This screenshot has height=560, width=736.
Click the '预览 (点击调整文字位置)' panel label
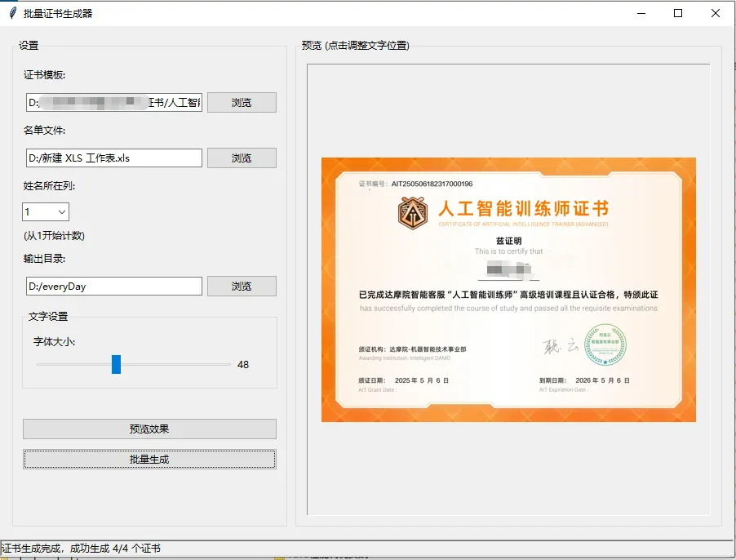[x=355, y=46]
